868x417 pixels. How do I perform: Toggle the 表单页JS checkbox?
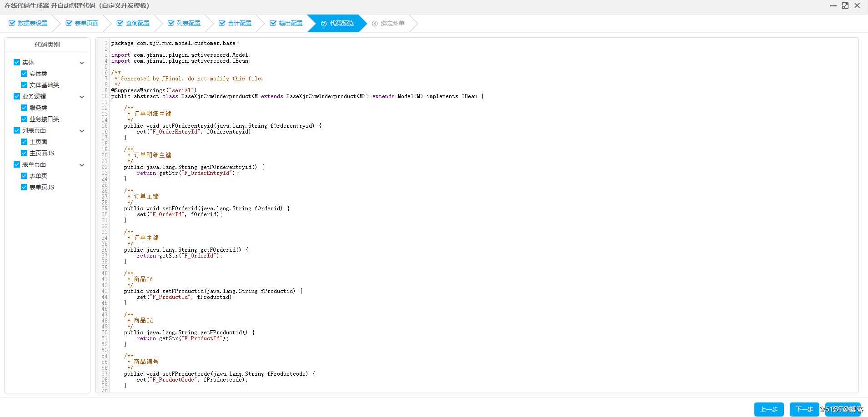pyautogui.click(x=24, y=187)
